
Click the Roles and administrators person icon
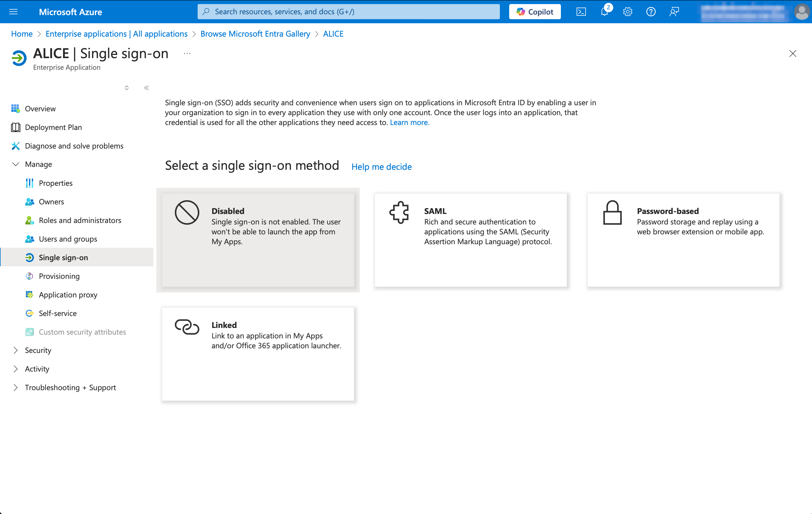(30, 220)
